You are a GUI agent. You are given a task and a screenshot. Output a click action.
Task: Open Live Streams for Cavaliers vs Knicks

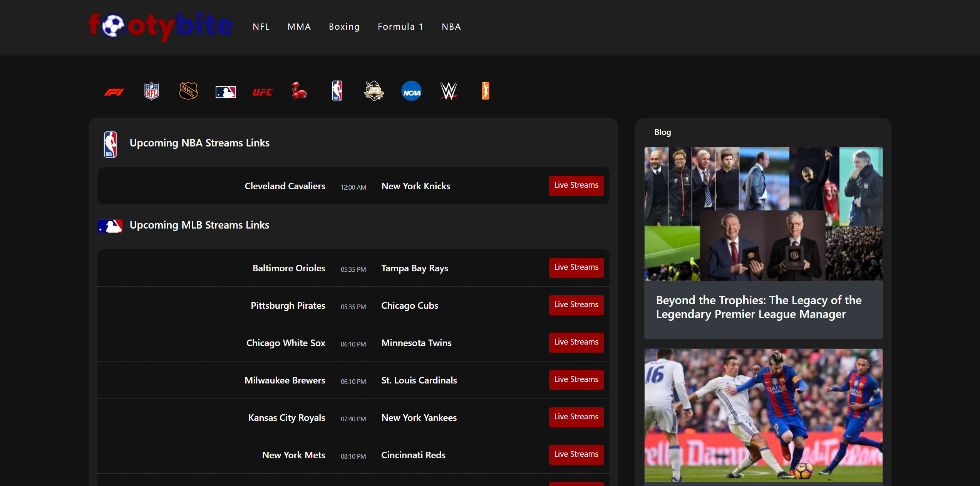coord(576,185)
